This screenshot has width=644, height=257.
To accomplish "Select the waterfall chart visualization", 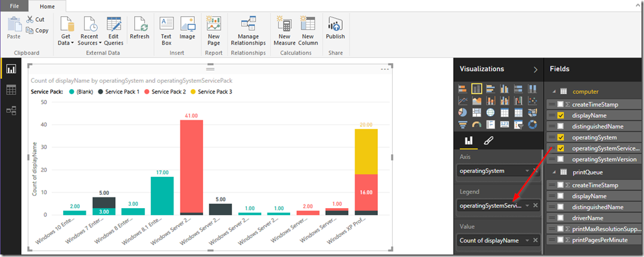I will 518,100.
